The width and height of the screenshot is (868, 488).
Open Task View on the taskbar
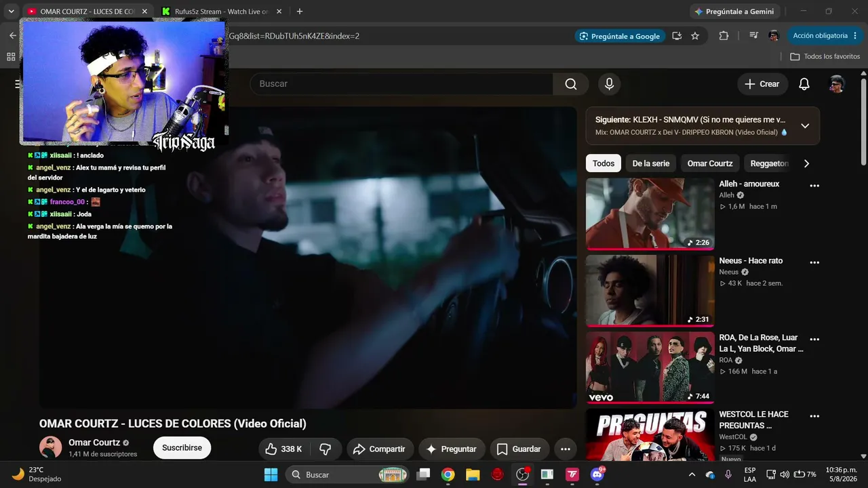point(423,474)
